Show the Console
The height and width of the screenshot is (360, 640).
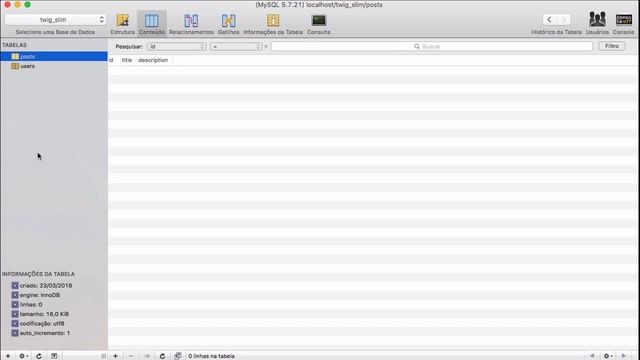point(624,23)
